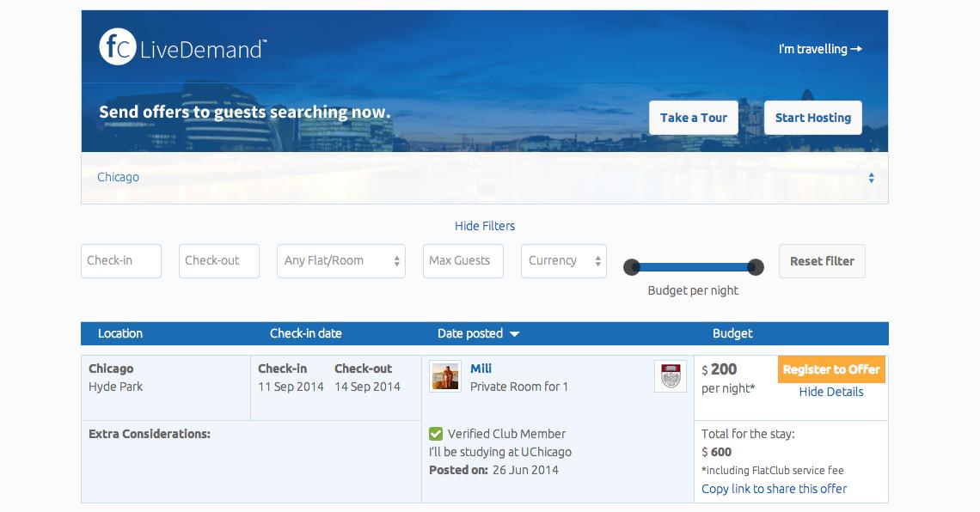
Task: Click the UChicago crest icon
Action: tap(670, 376)
